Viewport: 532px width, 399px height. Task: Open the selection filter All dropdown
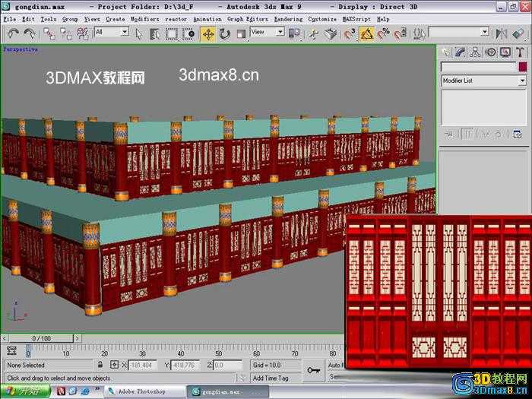(112, 32)
